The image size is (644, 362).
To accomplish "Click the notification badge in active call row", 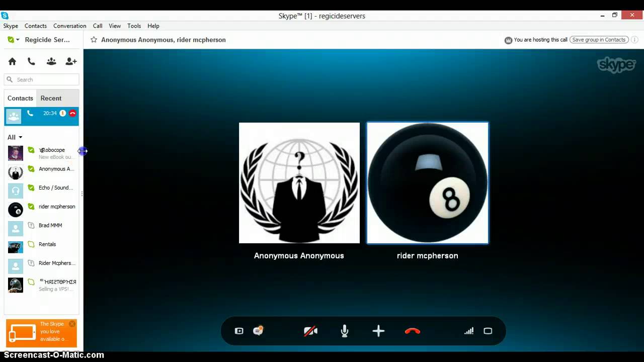I will point(63,113).
